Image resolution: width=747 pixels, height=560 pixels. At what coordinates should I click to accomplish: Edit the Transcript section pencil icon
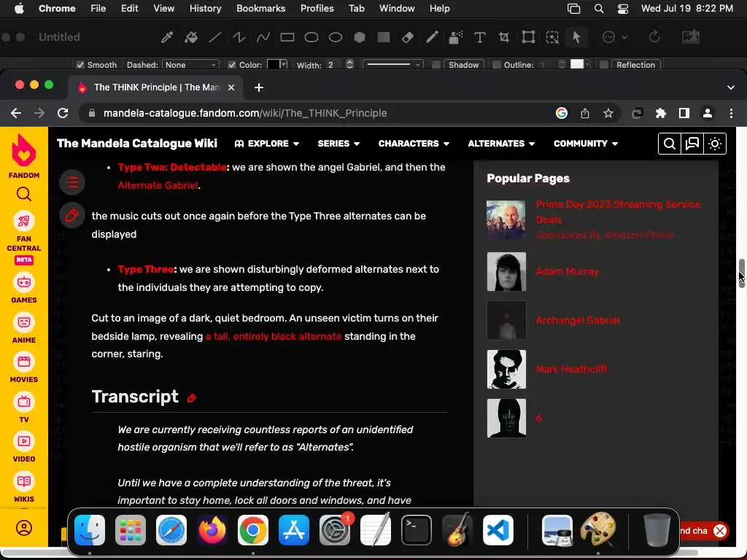pyautogui.click(x=192, y=398)
